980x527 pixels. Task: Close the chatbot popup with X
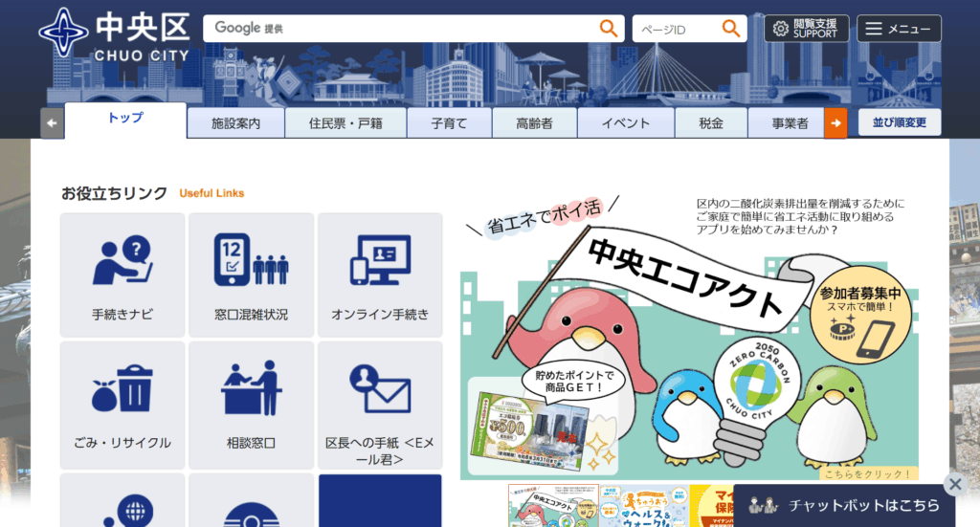click(954, 483)
